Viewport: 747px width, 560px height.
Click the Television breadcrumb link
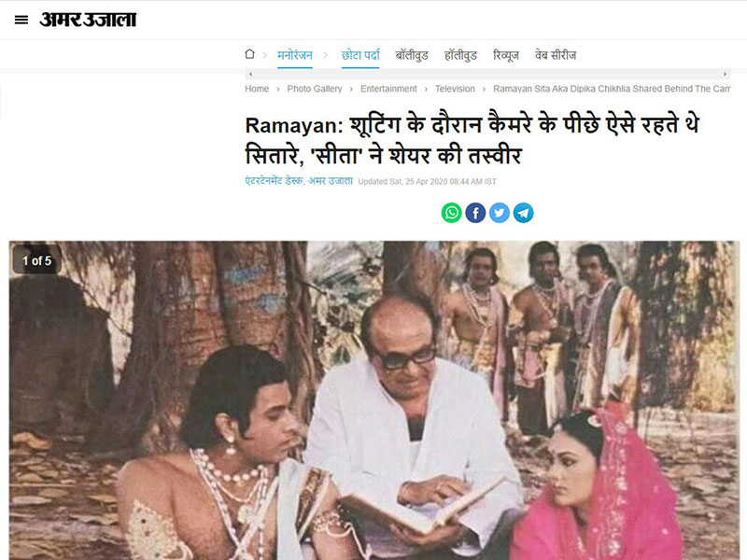pos(455,89)
